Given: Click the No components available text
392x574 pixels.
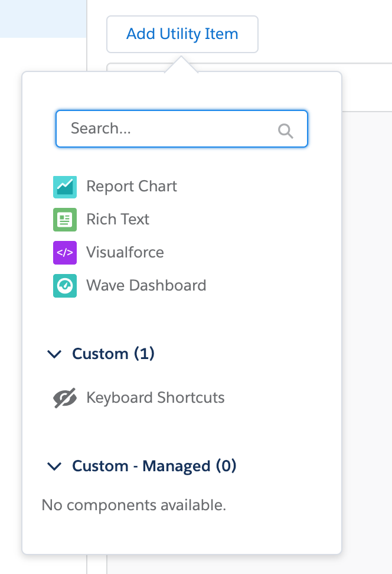Looking at the screenshot, I should pos(134,505).
